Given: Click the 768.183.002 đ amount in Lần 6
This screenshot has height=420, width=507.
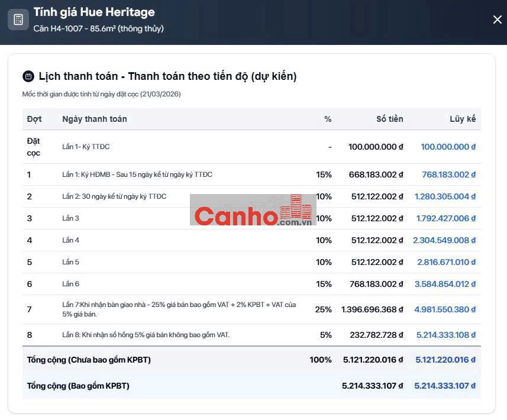Looking at the screenshot, I should pos(376,284).
